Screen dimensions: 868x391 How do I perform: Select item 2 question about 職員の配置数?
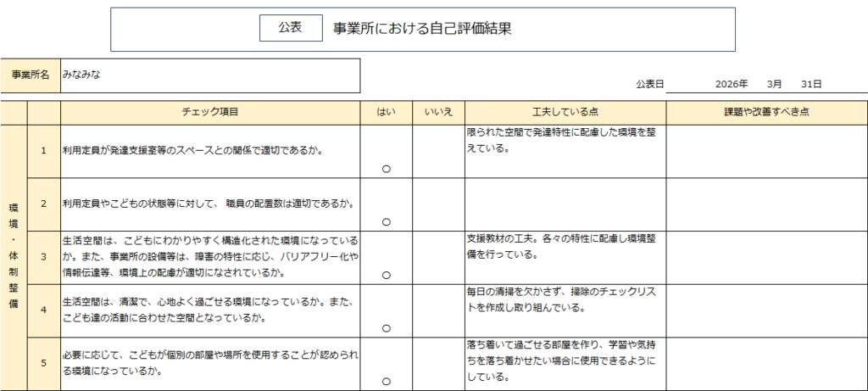(x=210, y=204)
